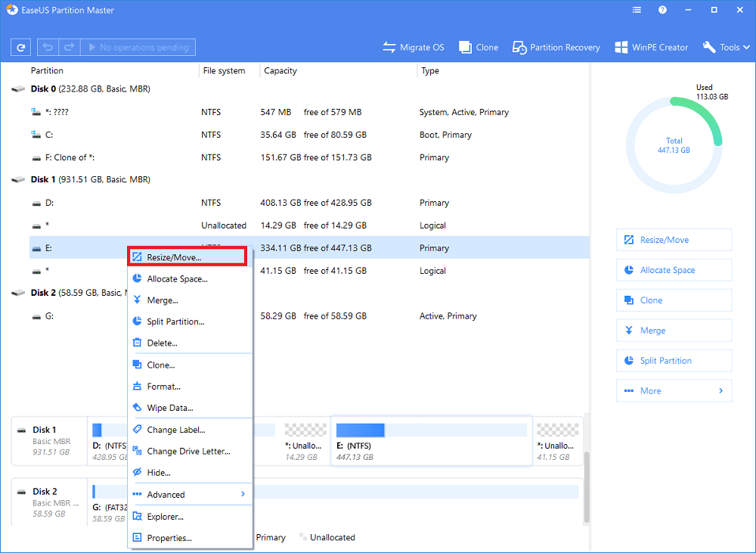Choose Change Label in context menu
The image size is (756, 553).
coord(191,430)
